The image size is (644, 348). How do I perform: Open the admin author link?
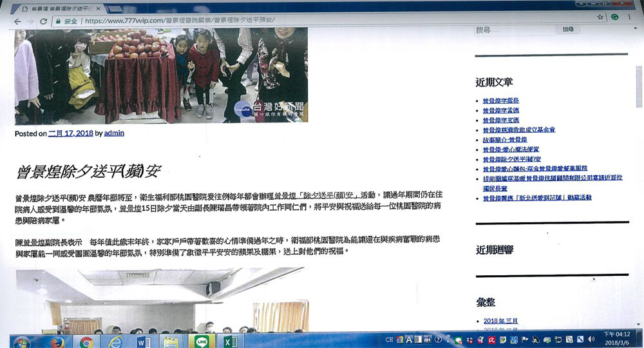114,133
